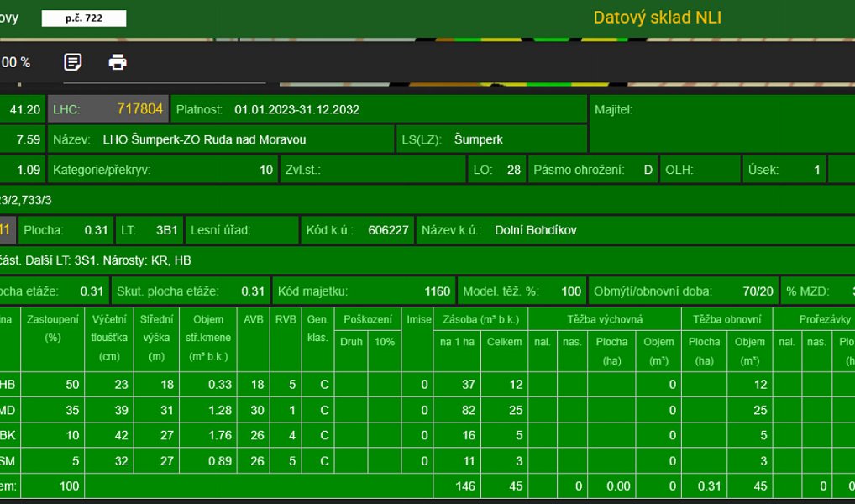This screenshot has height=504, width=855.
Task: Click the LT value 3B1
Action: pyautogui.click(x=167, y=230)
